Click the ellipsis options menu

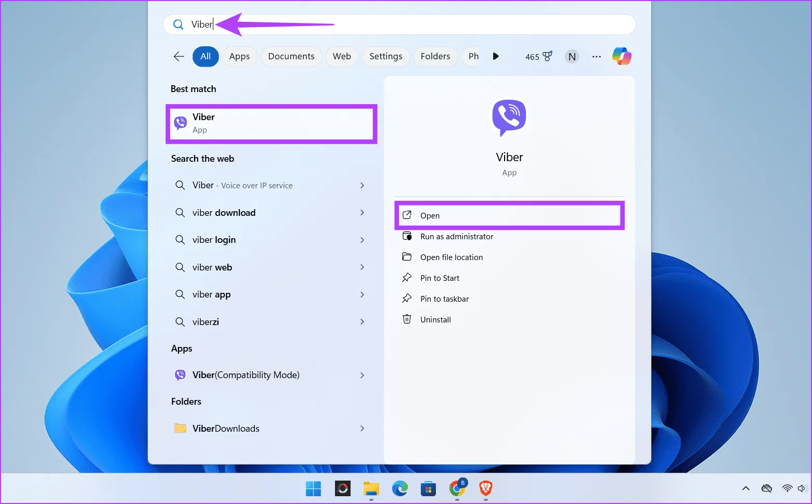click(x=596, y=56)
